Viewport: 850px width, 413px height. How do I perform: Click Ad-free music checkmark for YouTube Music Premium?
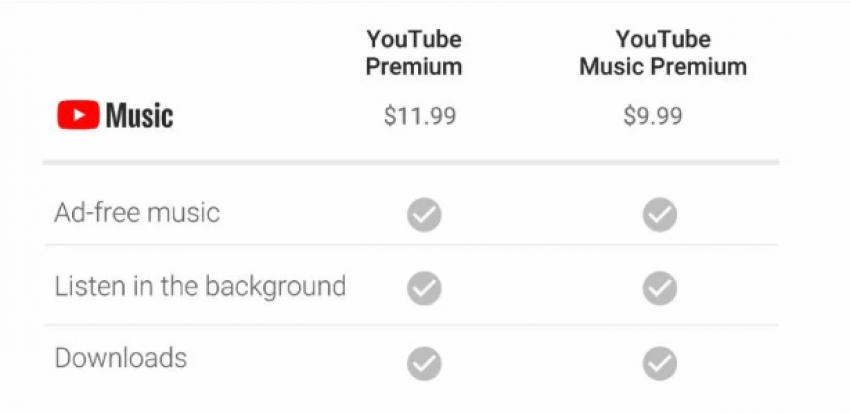pyautogui.click(x=660, y=215)
